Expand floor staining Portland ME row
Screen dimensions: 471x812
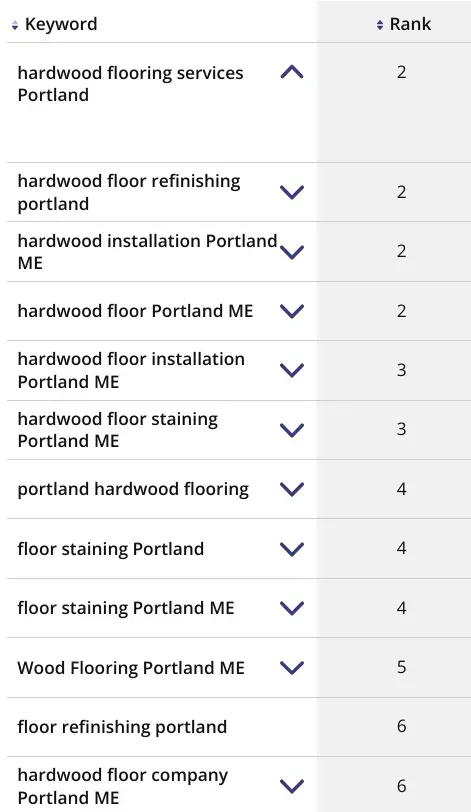pos(292,608)
